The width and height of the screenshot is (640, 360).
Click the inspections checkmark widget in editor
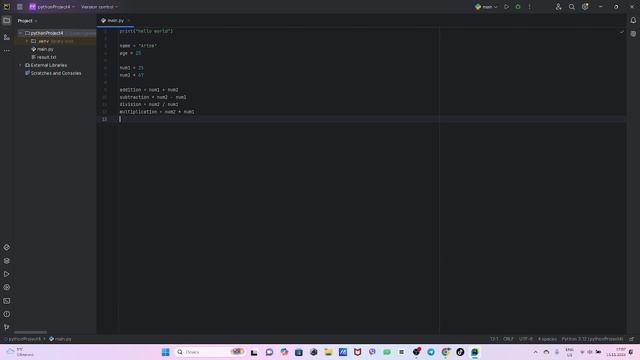click(x=621, y=31)
